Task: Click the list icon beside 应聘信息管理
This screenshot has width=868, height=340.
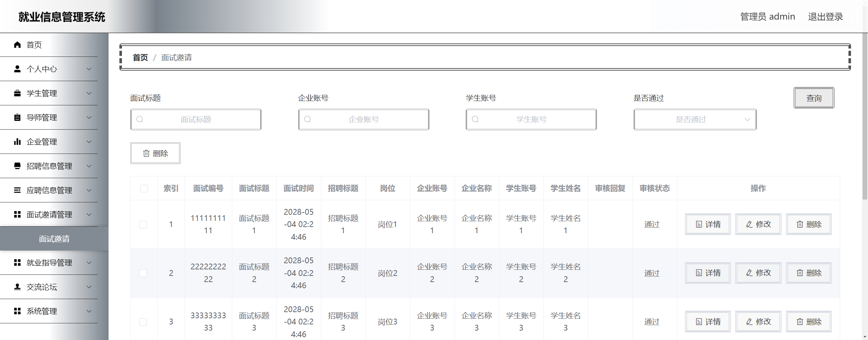Action: pyautogui.click(x=17, y=190)
